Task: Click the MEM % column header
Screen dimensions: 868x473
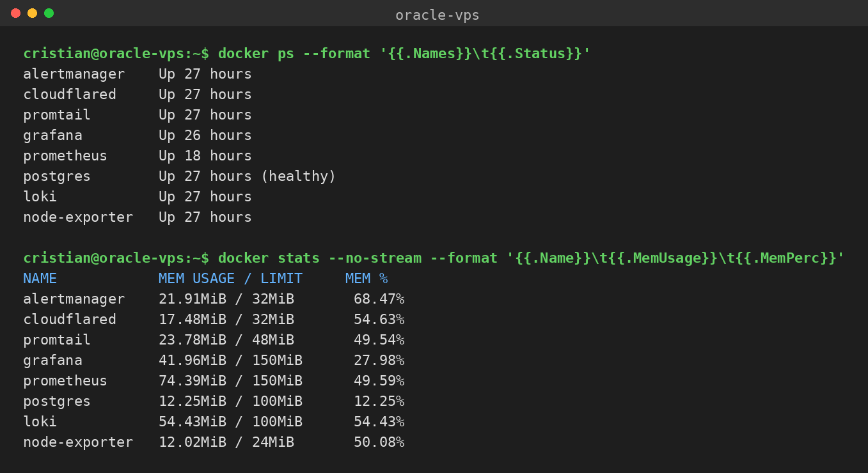Action: [367, 279]
